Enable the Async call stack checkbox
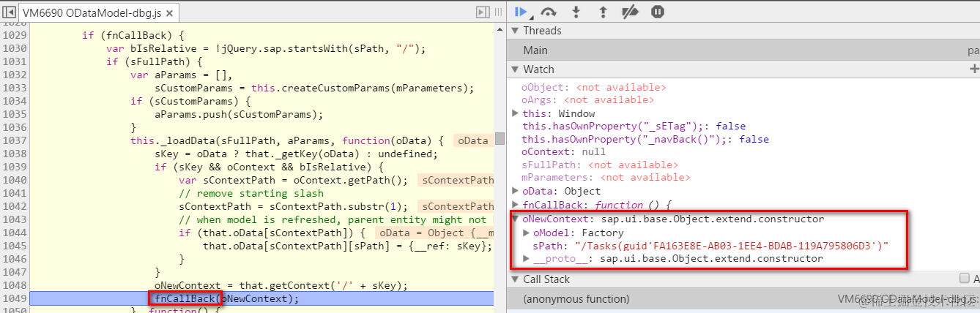980x313 pixels. click(965, 279)
